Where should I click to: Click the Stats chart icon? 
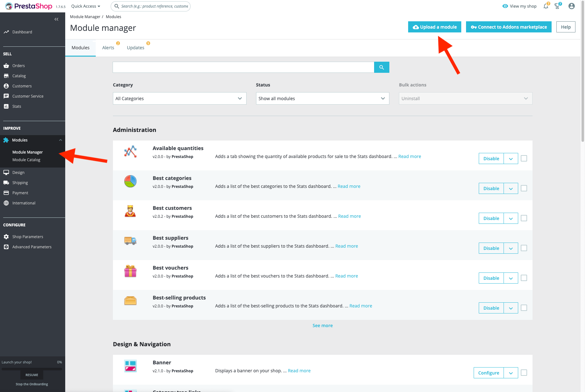[x=6, y=107]
